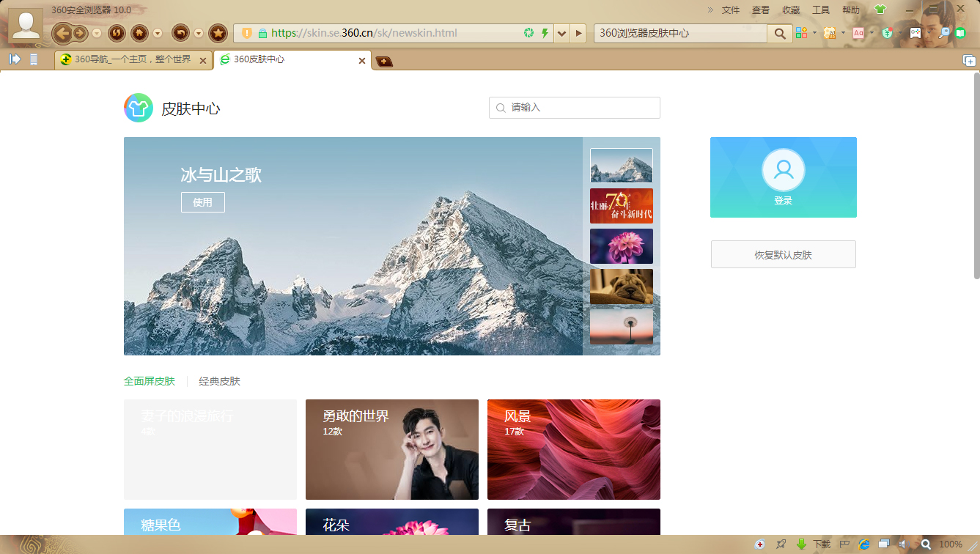The width and height of the screenshot is (980, 554).
Task: Expand the hidden menu chevron before 文件
Action: point(710,10)
